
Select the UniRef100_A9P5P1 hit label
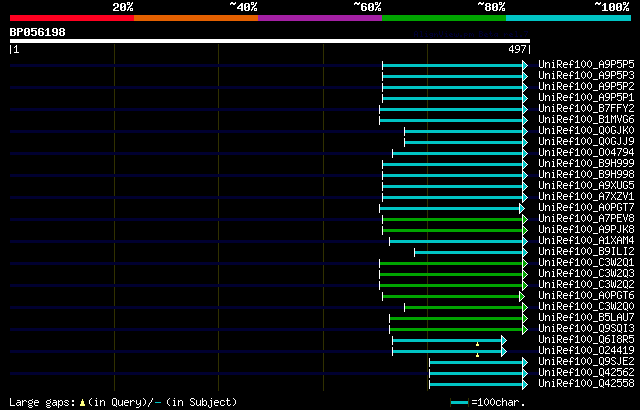pyautogui.click(x=586, y=98)
